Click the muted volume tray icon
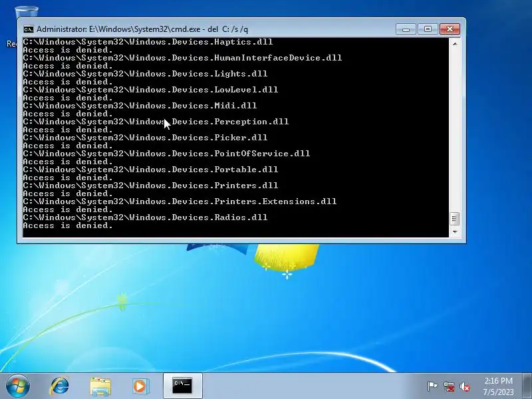The image size is (532, 399). [x=465, y=386]
